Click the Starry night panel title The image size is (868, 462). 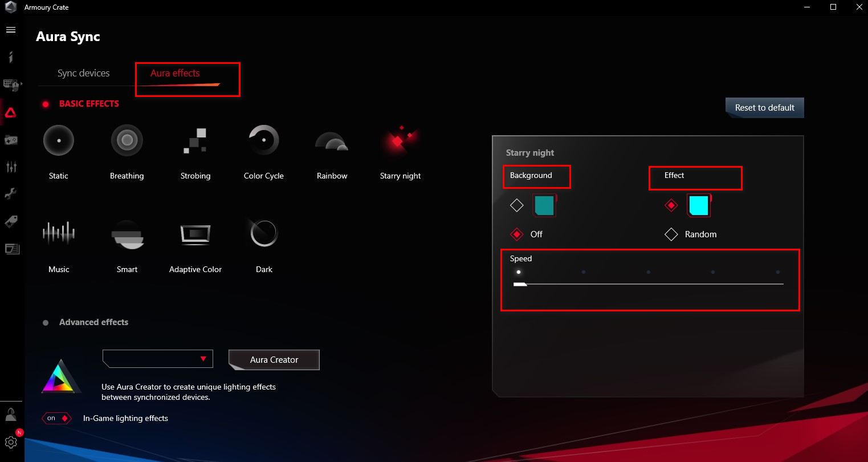coord(530,153)
